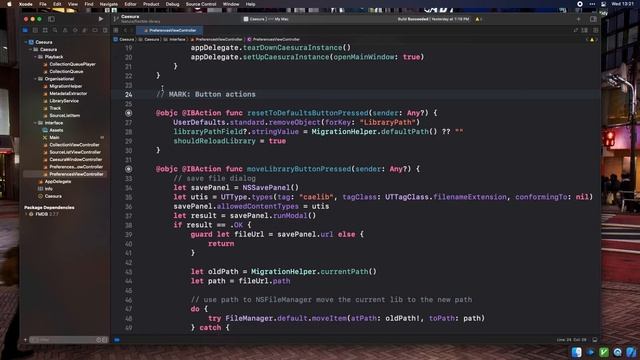
Task: Open the related items grid icon
Action: (x=116, y=30)
